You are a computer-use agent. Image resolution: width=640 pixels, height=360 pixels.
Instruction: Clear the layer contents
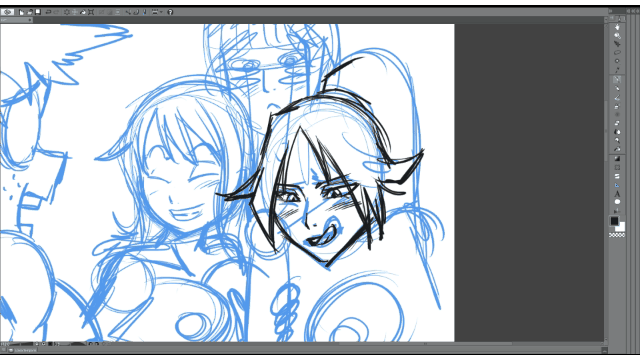(67, 12)
